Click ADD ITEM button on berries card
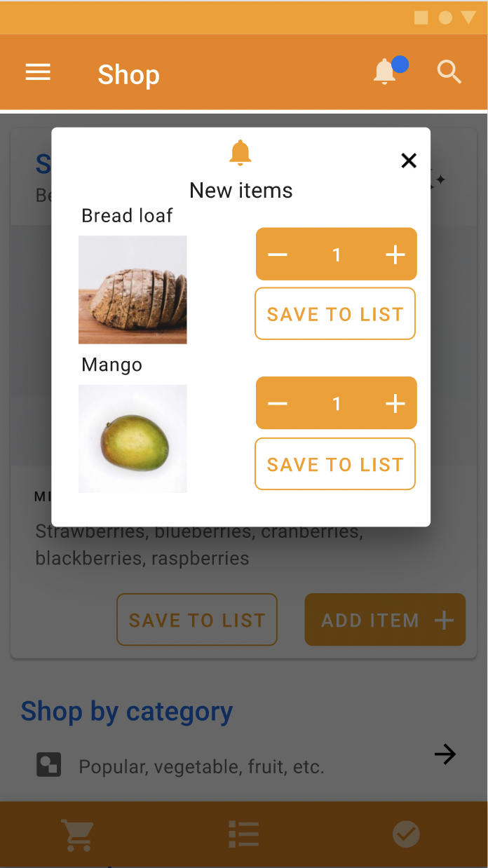 coord(385,619)
